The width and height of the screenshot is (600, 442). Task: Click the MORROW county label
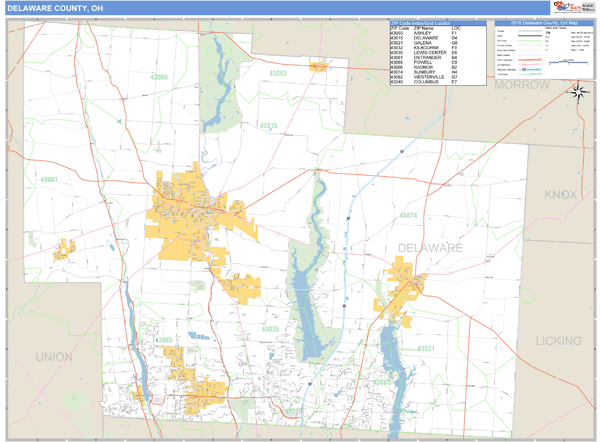(522, 85)
